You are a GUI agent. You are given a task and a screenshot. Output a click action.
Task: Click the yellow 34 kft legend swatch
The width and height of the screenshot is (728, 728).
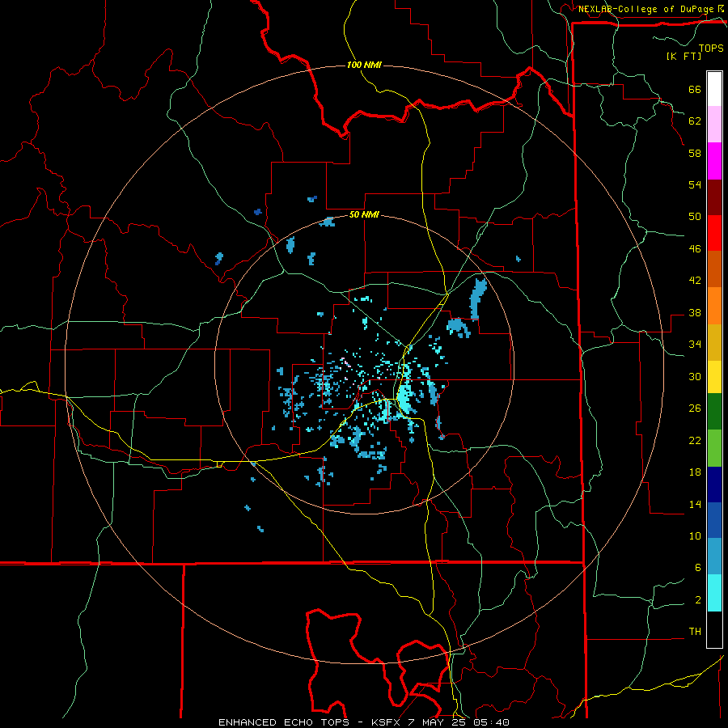(714, 376)
